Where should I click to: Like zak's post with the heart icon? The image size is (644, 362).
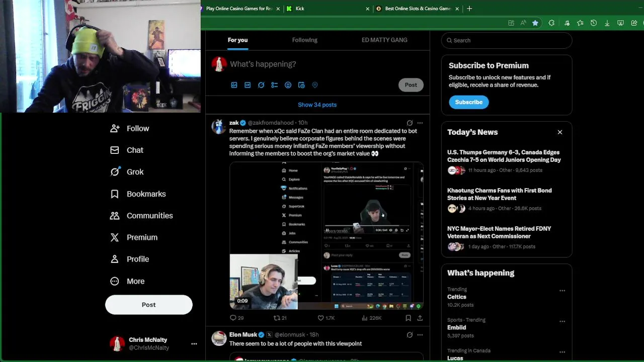(326, 318)
